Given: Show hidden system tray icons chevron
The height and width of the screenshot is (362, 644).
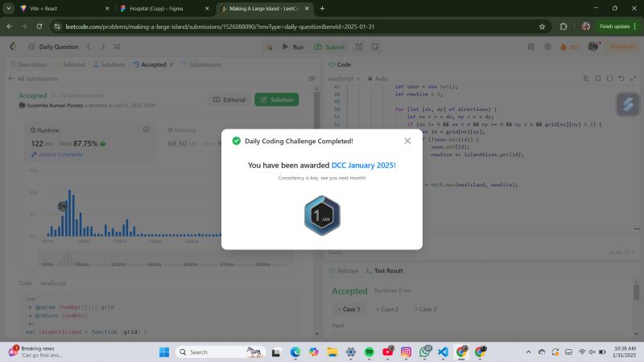Looking at the screenshot, I should click(x=528, y=352).
